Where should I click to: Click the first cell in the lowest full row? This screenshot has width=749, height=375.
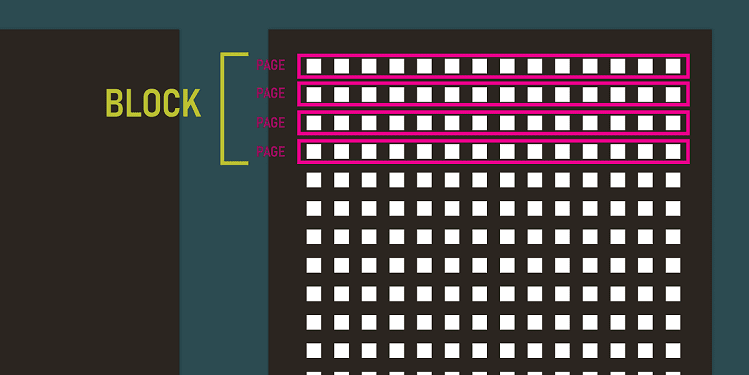point(313,351)
